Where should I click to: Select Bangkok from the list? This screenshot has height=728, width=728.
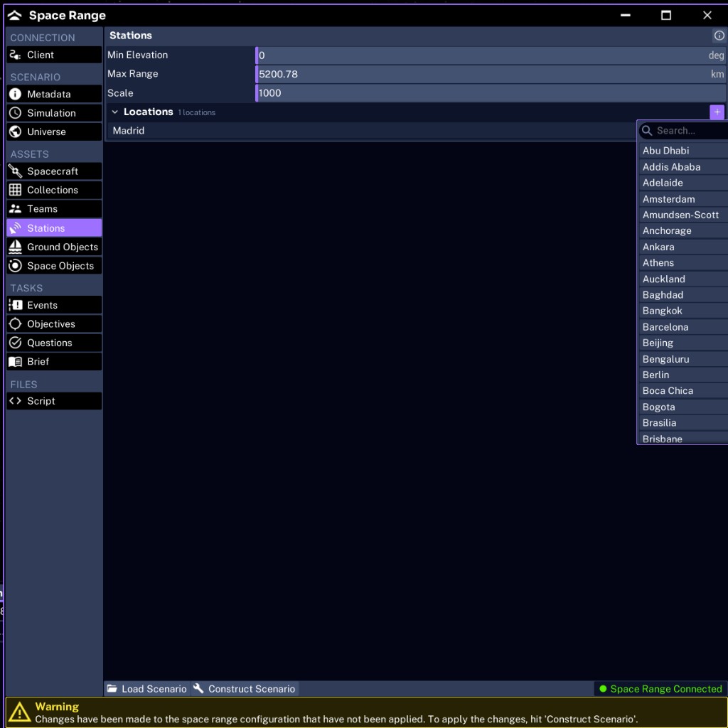coord(683,311)
